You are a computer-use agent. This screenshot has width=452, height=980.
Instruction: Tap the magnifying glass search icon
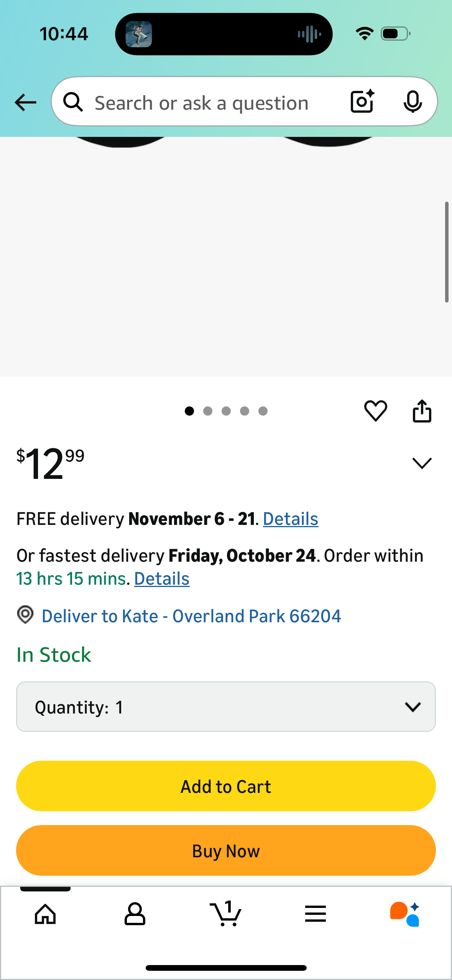[73, 102]
